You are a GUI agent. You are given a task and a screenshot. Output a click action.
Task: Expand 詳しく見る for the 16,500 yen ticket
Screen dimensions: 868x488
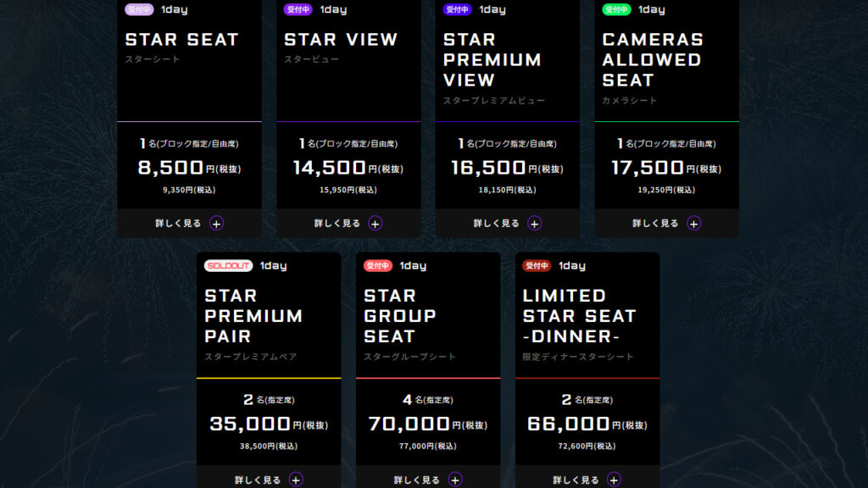[x=497, y=224]
